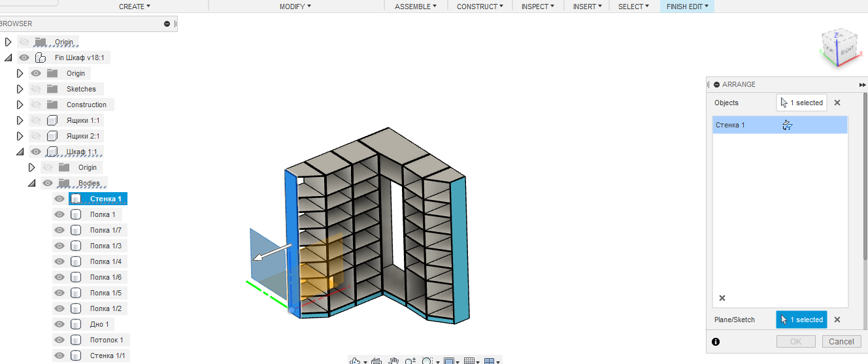
Task: Expand the Construction folder
Action: pyautogui.click(x=20, y=105)
